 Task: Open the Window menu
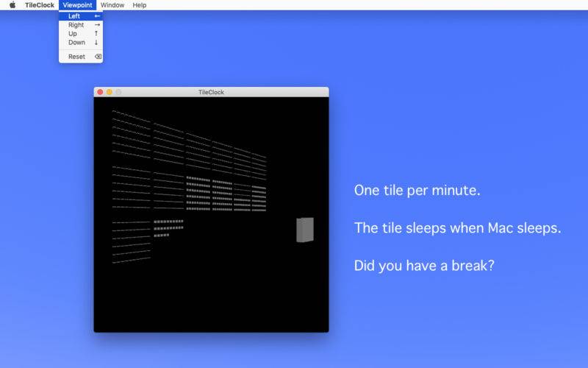click(112, 5)
